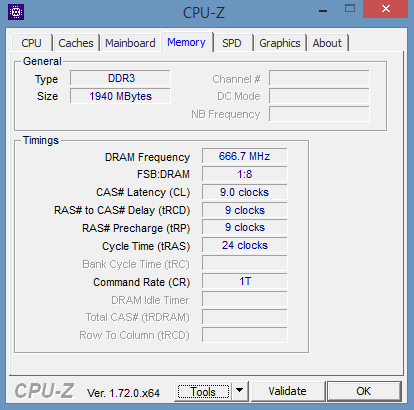The width and height of the screenshot is (414, 410).
Task: Click the Validate button
Action: coord(287,391)
